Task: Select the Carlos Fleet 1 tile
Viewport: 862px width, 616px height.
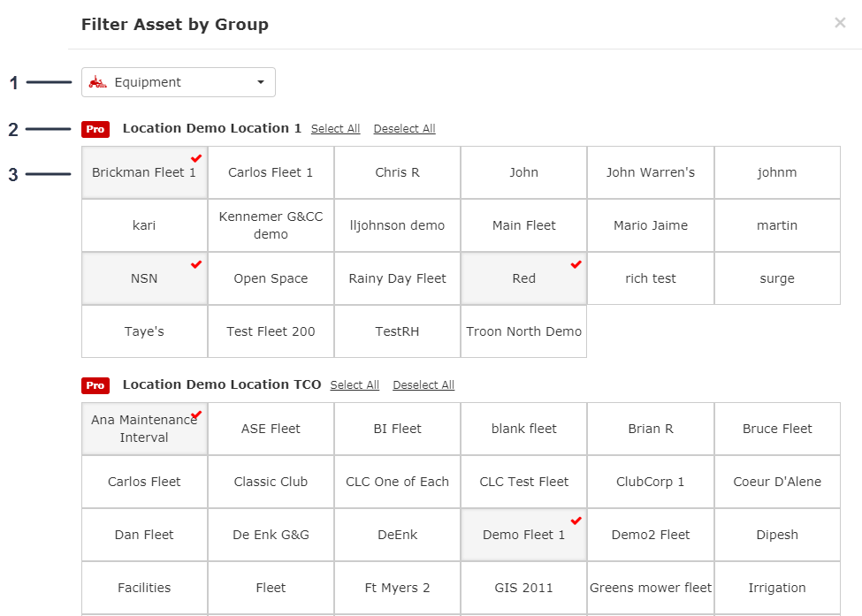Action: coord(271,172)
